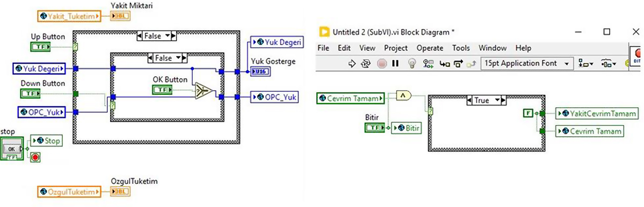The image size is (644, 207).
Task: Open the Operate menu
Action: [430, 48]
